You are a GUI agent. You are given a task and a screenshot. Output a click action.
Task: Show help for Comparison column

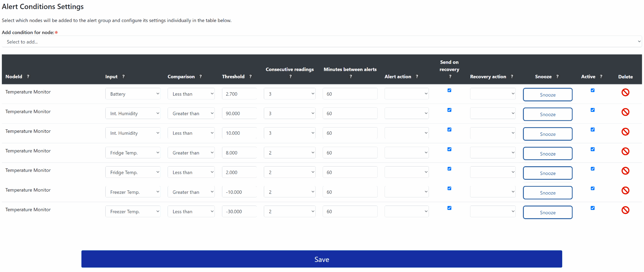[x=200, y=76]
